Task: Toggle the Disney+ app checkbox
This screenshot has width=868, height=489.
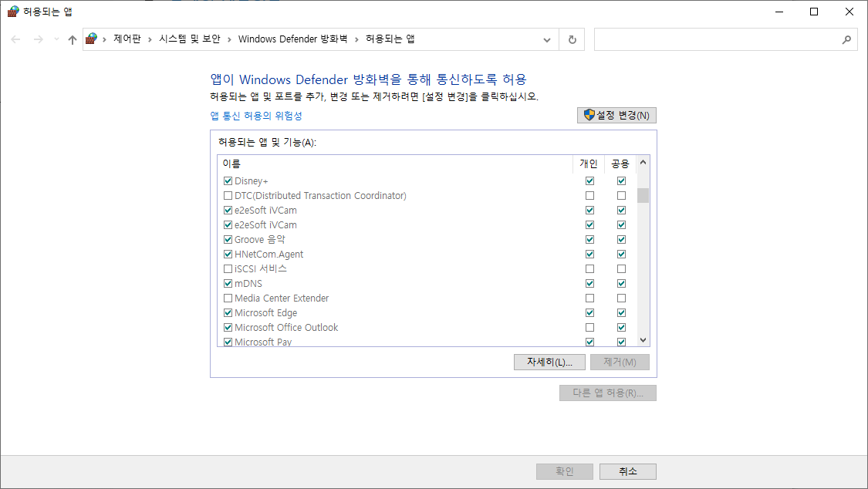Action: tap(228, 181)
